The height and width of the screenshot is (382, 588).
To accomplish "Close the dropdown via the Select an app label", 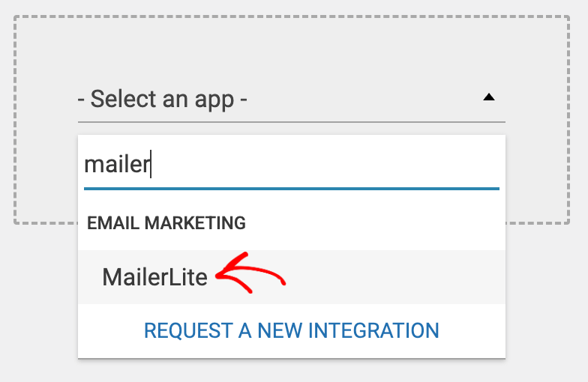I will coord(163,98).
